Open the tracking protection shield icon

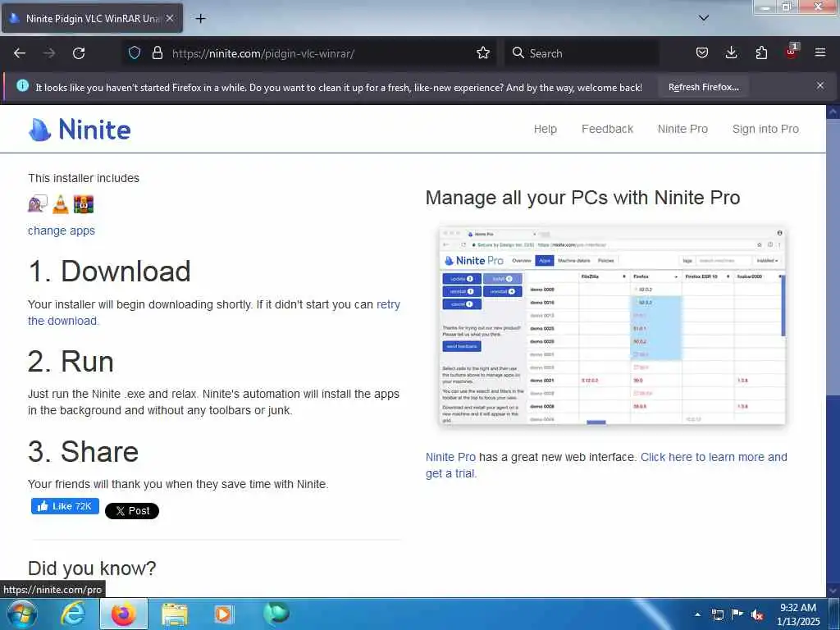point(135,52)
